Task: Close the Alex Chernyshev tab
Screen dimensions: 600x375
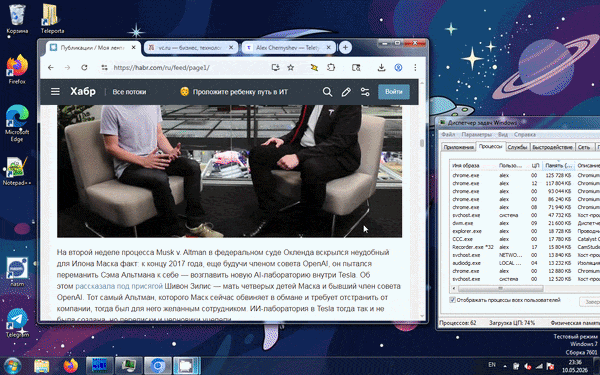Action: [328, 47]
